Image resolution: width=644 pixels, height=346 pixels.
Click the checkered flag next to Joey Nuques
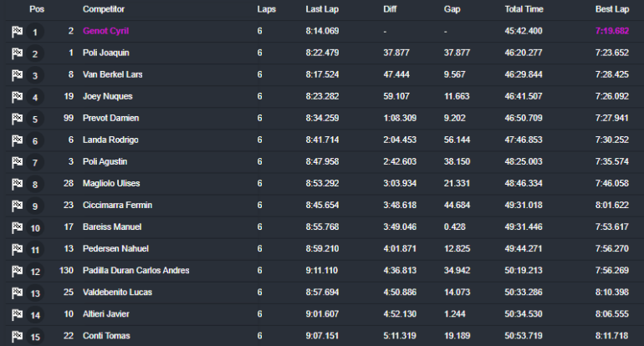[17, 97]
